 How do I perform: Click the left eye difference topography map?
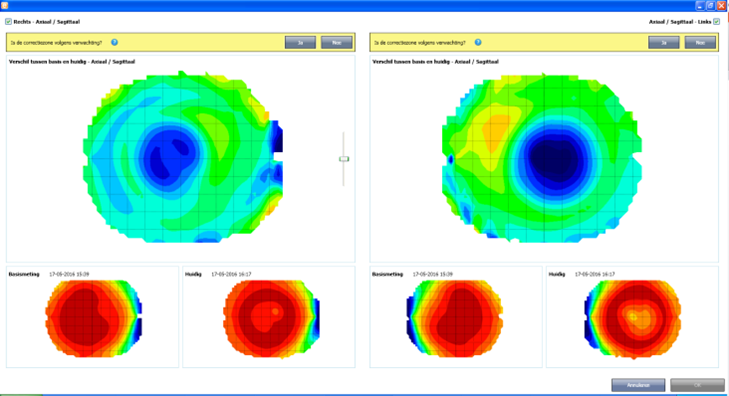(183, 157)
